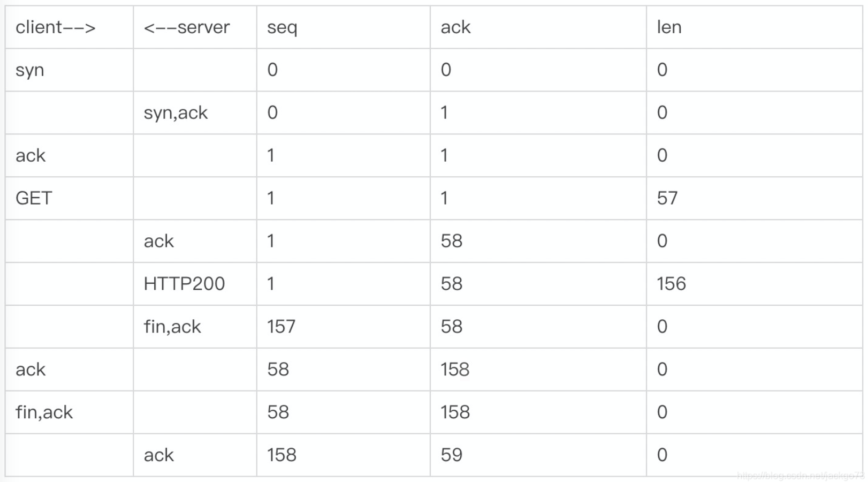Select the "HTTP200" response cell
This screenshot has height=482, width=868.
tap(184, 284)
